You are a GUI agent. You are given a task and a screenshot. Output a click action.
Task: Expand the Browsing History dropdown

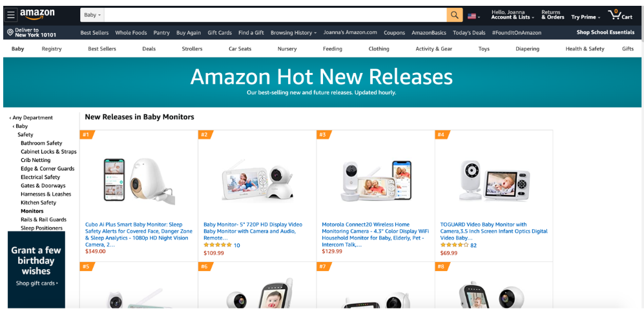tap(293, 33)
